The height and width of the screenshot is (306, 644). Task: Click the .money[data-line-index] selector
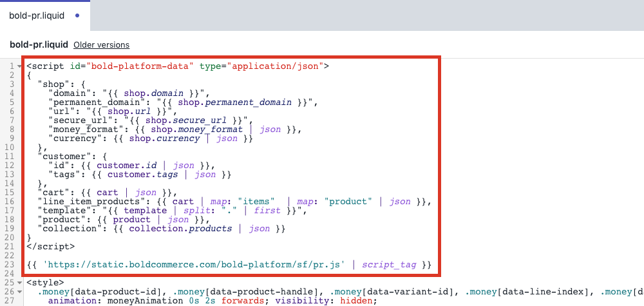pos(528,292)
